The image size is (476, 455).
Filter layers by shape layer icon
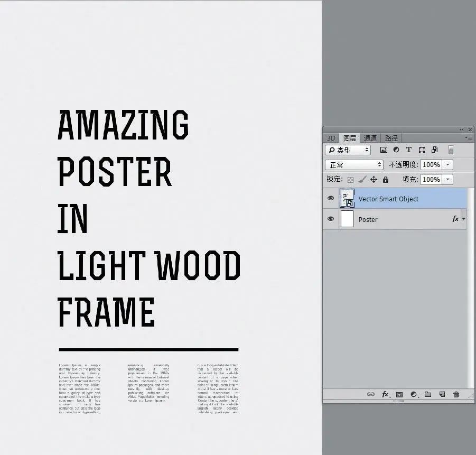(422, 150)
